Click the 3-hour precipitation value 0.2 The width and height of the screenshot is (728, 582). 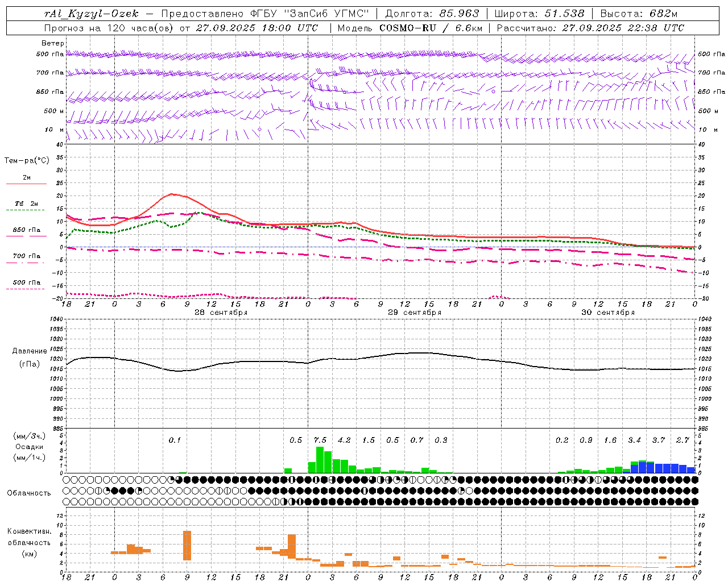pyautogui.click(x=562, y=440)
